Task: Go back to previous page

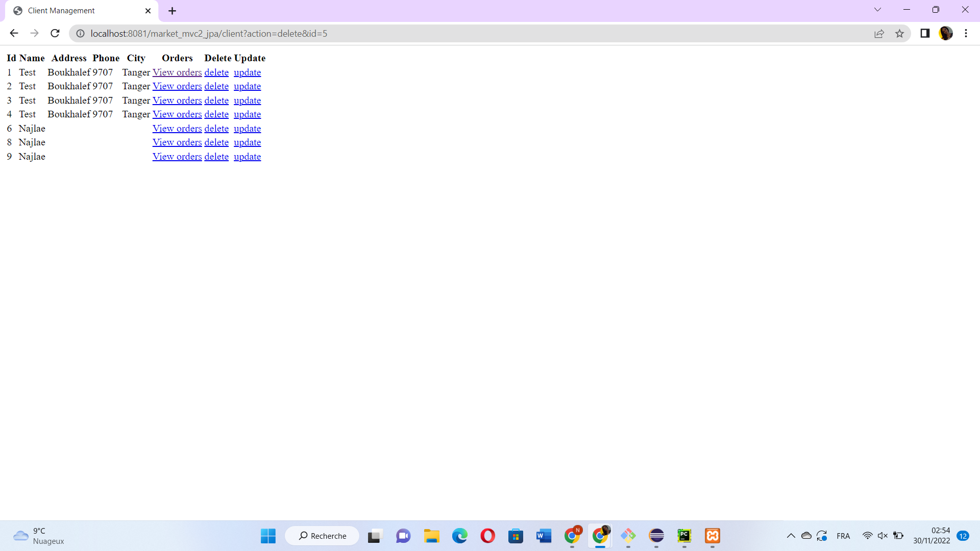Action: [x=14, y=34]
